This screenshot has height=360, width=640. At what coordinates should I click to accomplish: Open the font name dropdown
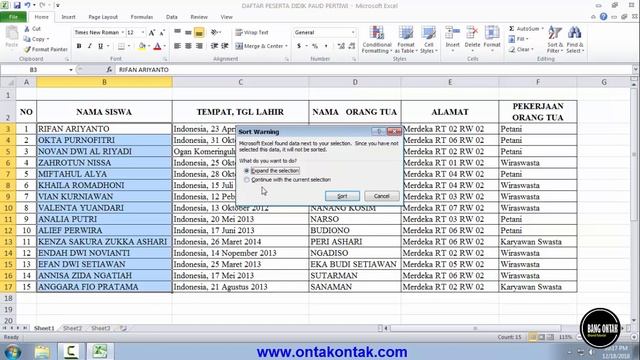(122, 32)
